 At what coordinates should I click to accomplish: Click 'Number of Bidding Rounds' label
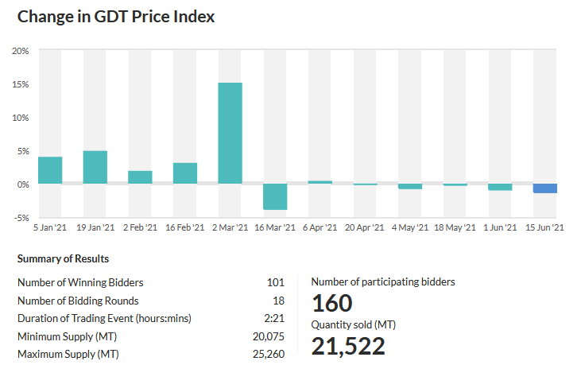pos(78,301)
